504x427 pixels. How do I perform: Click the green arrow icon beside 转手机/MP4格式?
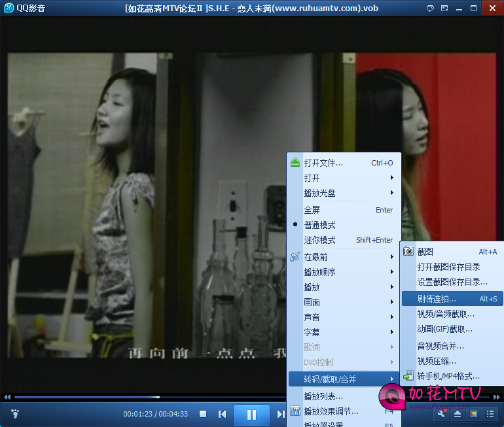click(408, 375)
